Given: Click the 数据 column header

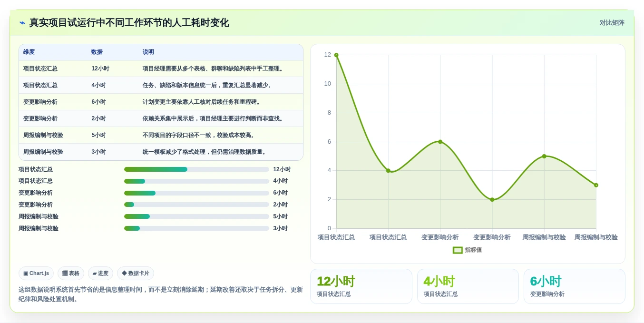Looking at the screenshot, I should (x=97, y=52).
